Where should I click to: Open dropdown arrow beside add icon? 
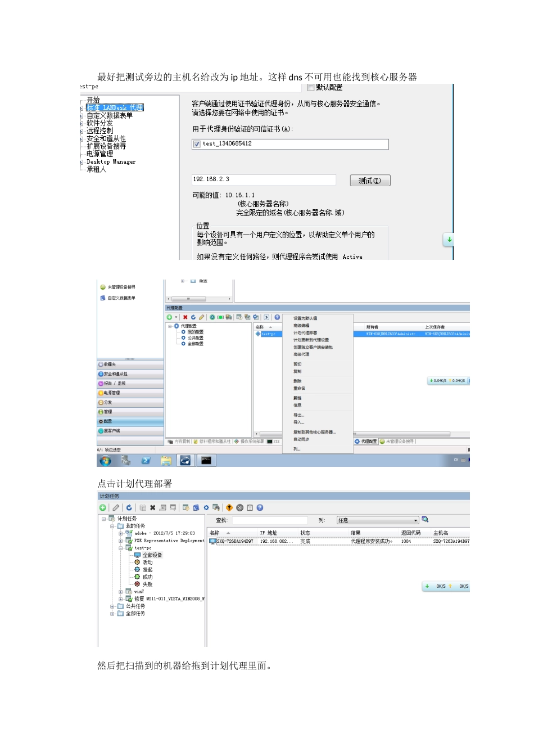(176, 317)
